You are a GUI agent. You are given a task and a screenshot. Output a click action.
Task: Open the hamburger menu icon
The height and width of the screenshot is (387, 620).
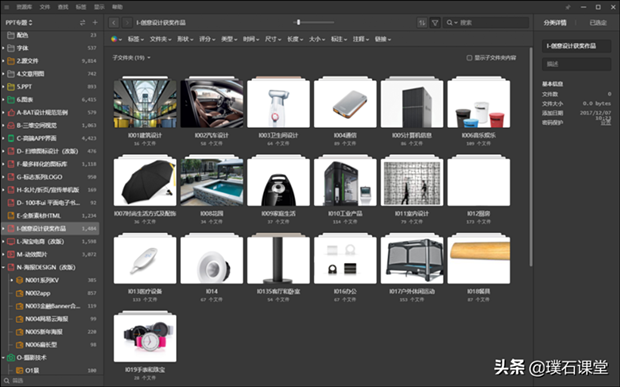(x=6, y=7)
